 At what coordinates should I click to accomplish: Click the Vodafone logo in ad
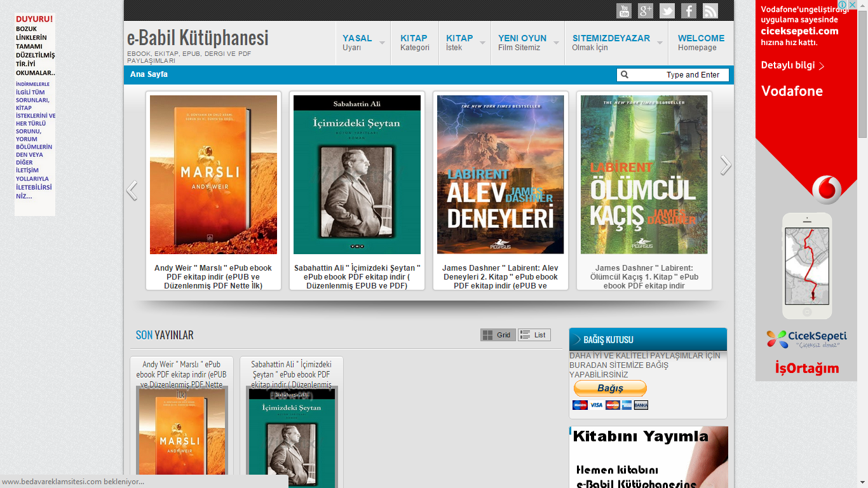click(x=827, y=190)
